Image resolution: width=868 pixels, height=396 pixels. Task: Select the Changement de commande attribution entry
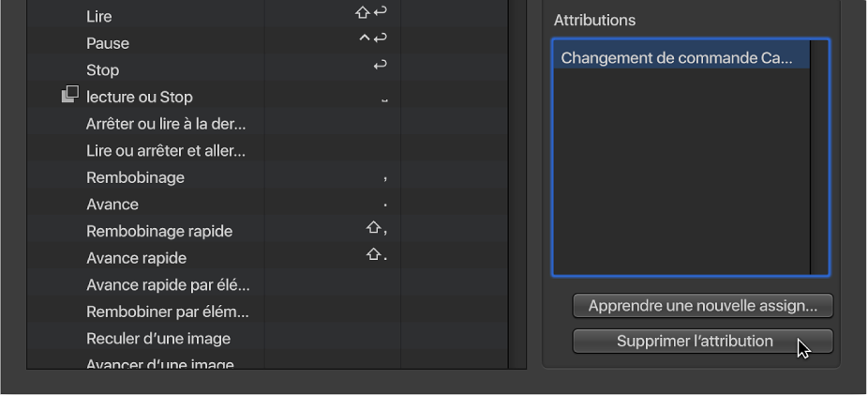coord(676,58)
